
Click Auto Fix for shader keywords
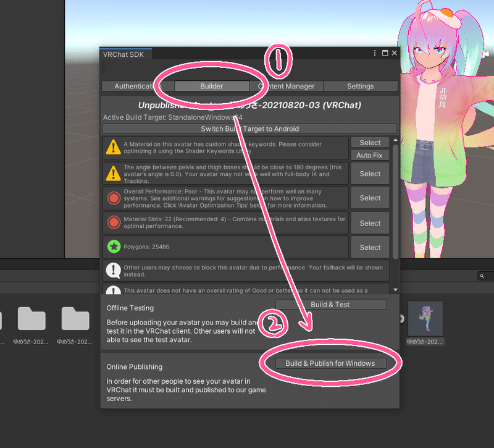coord(370,155)
